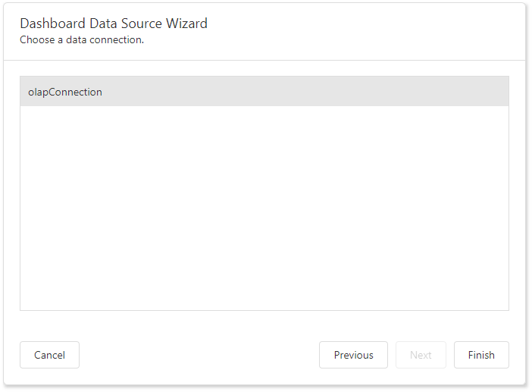Abort data source creation via Cancel

click(49, 355)
